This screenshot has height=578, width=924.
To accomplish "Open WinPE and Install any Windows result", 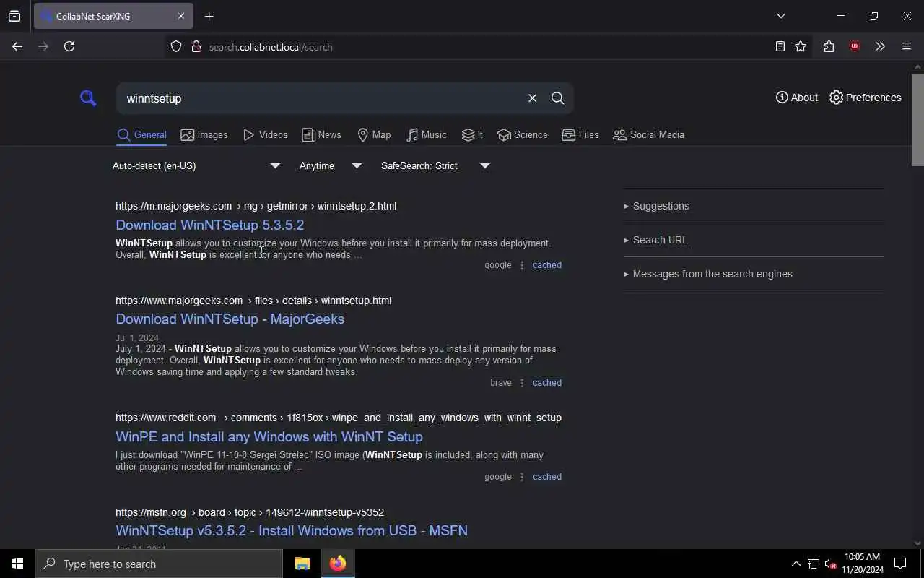I will click(269, 436).
